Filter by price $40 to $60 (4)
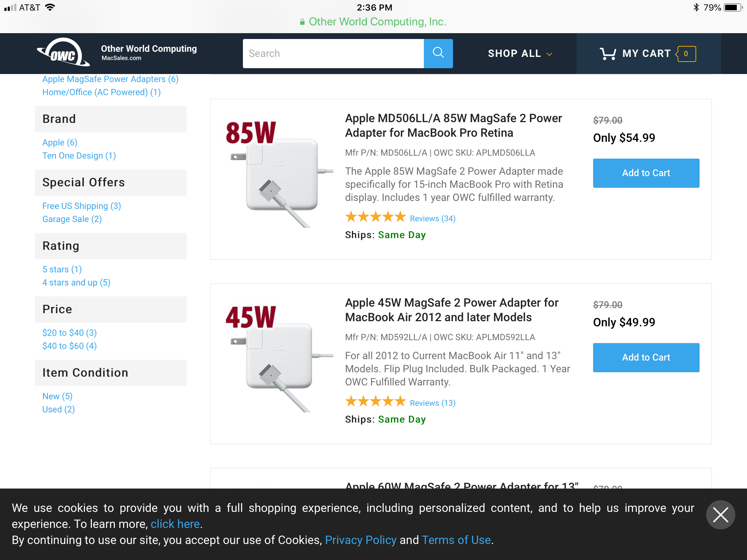 tap(69, 346)
